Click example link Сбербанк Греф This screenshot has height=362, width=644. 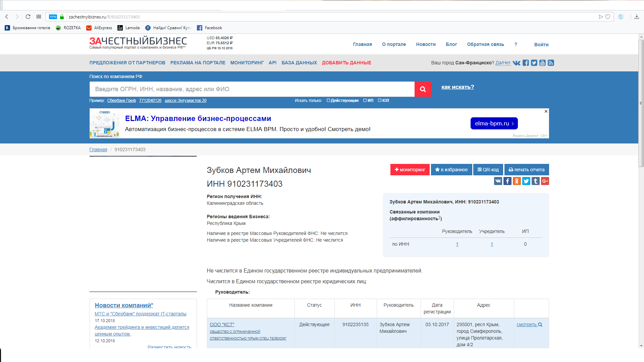121,101
